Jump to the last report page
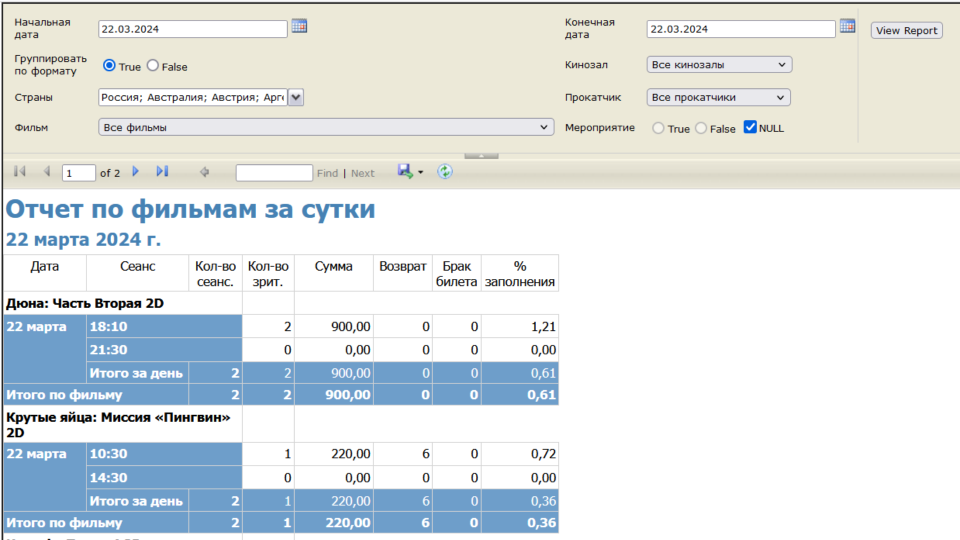960x540 pixels. point(163,172)
